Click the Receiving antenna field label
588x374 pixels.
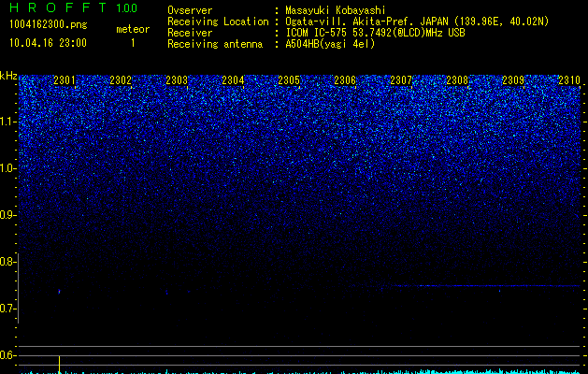[x=215, y=44]
